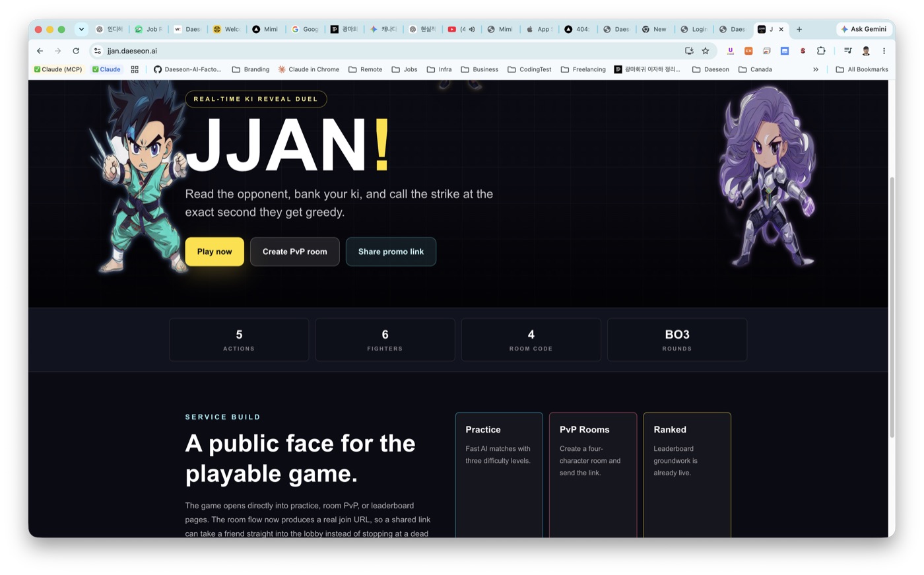
Task: Click the purple-haired fighter character image
Action: pyautogui.click(x=768, y=177)
